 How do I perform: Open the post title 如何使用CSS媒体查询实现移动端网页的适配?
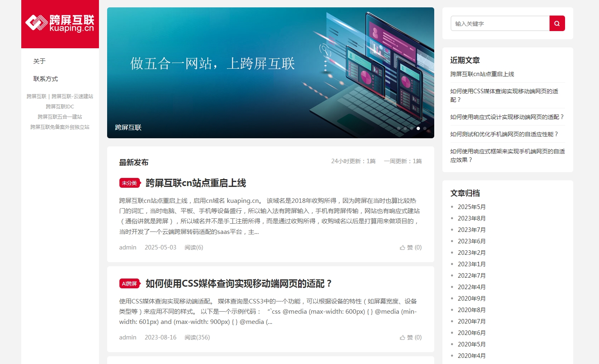[x=239, y=283]
